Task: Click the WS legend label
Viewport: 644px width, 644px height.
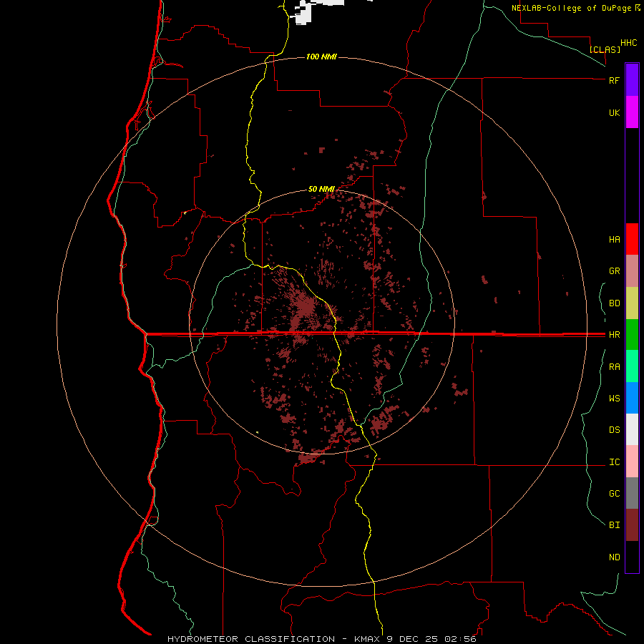Action: coord(614,399)
